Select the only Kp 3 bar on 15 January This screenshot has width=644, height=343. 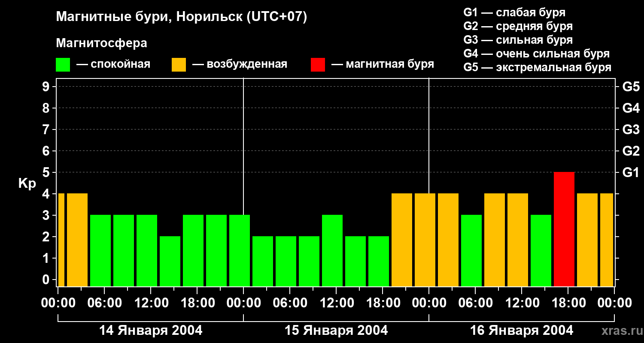332,250
